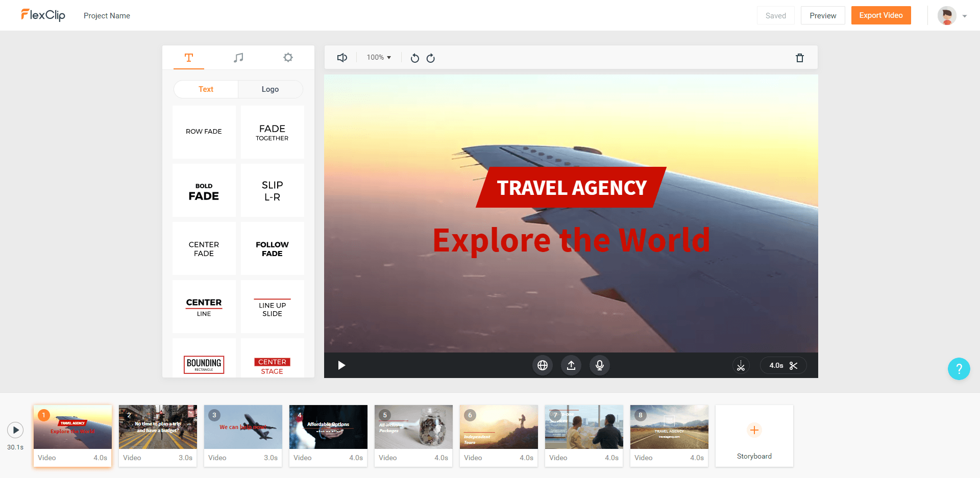Open the music tab icon

(x=238, y=58)
